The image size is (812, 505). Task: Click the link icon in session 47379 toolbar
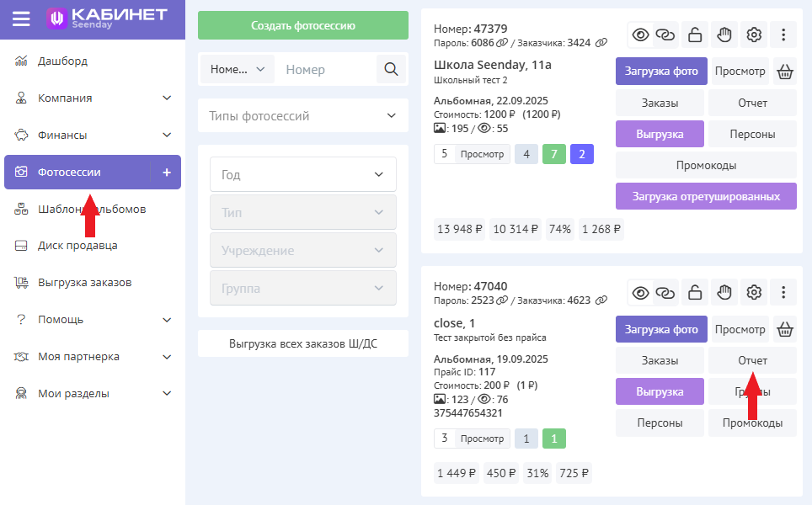click(666, 35)
